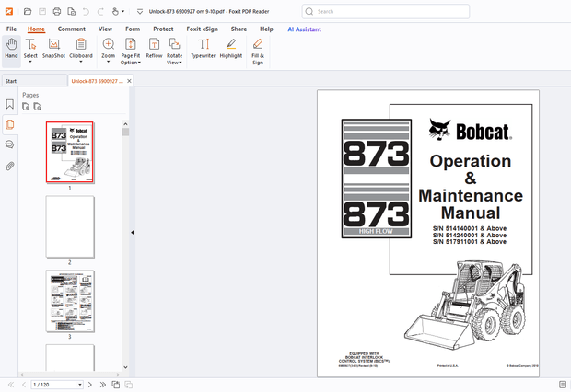
Task: Open the Zoom tool dropdown
Action: [x=108, y=51]
